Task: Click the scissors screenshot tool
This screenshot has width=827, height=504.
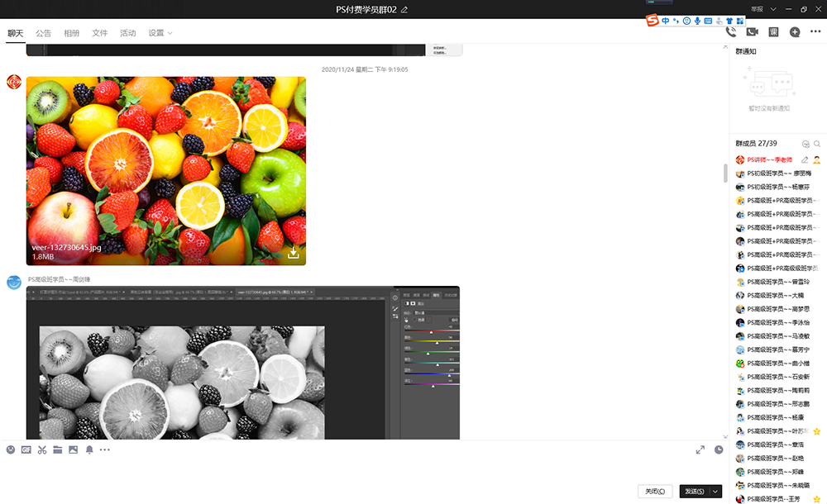Action: pos(42,449)
